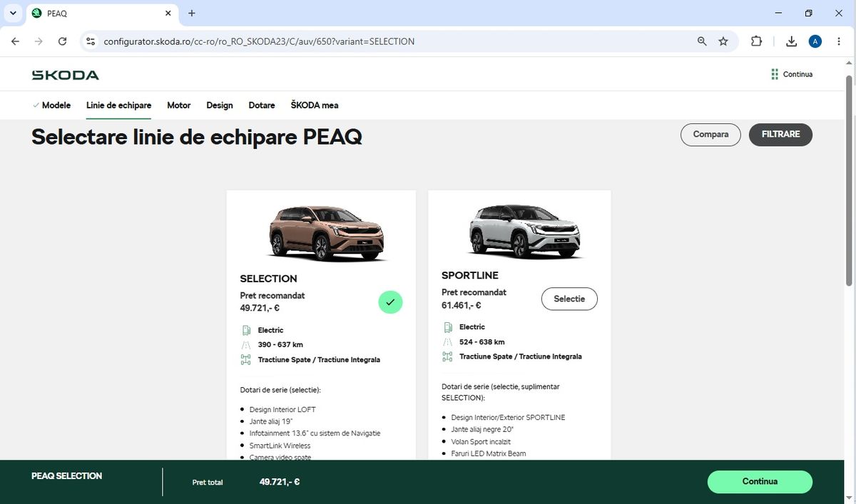
Task: Open the Chrome profile avatar
Action: pyautogui.click(x=815, y=41)
